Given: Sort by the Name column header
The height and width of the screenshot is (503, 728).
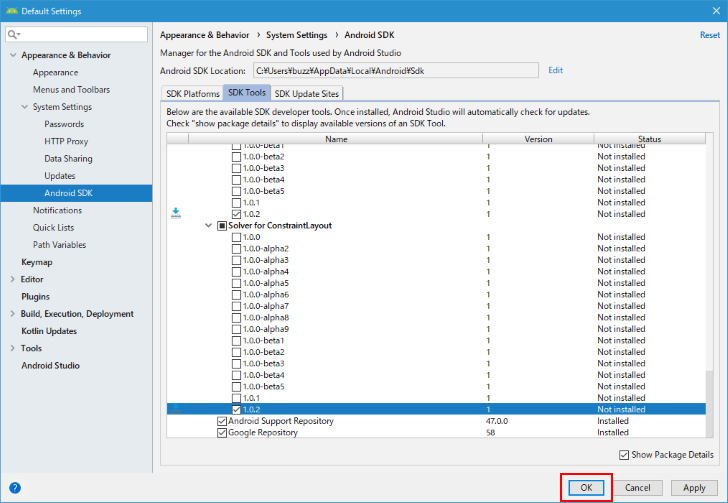Looking at the screenshot, I should (x=336, y=139).
